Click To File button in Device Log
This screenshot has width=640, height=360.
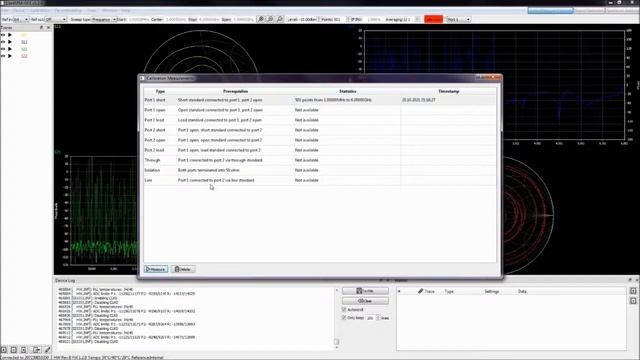(365, 291)
